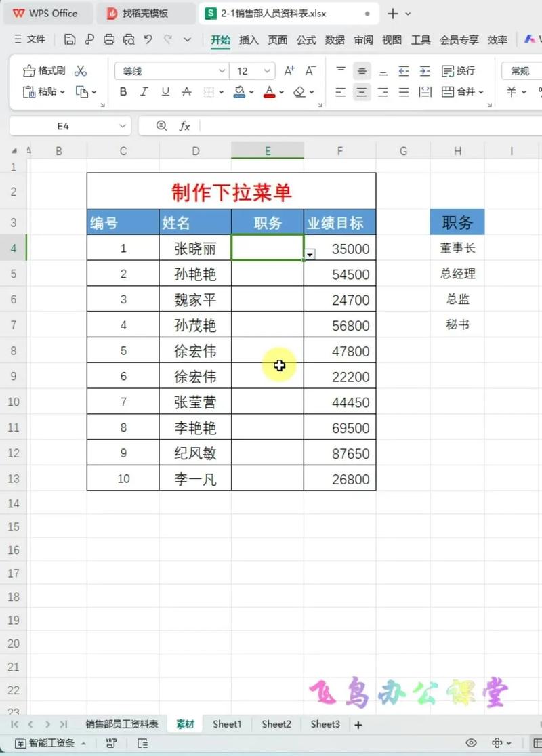
Task: Open Print Preview icon
Action: 129,39
